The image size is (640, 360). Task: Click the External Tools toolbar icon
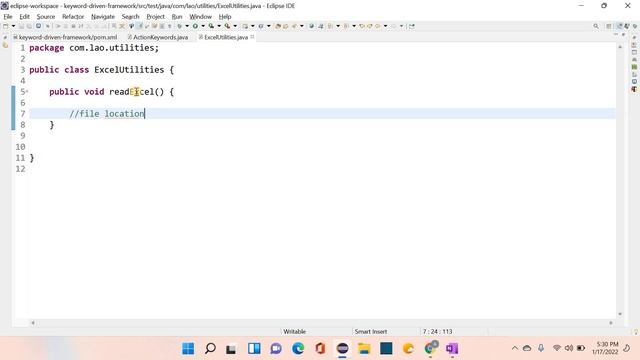click(x=227, y=26)
